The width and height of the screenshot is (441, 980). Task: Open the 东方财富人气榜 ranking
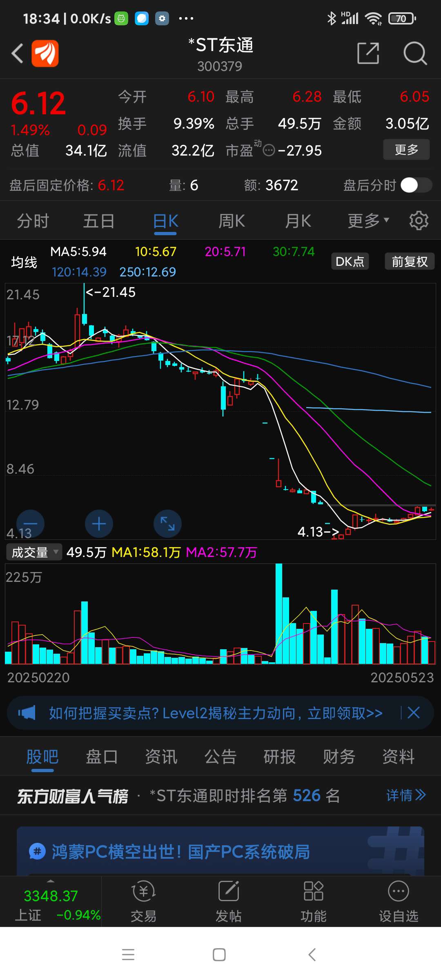(x=73, y=795)
